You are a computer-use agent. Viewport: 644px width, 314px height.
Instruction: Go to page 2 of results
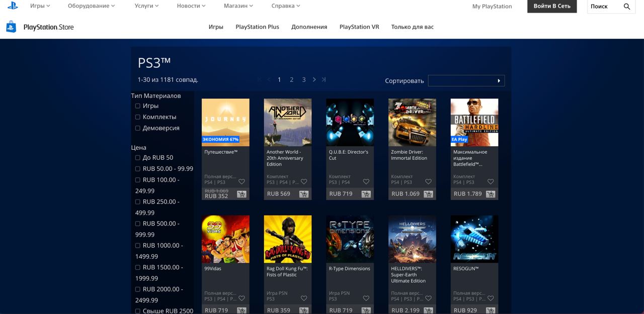[291, 79]
